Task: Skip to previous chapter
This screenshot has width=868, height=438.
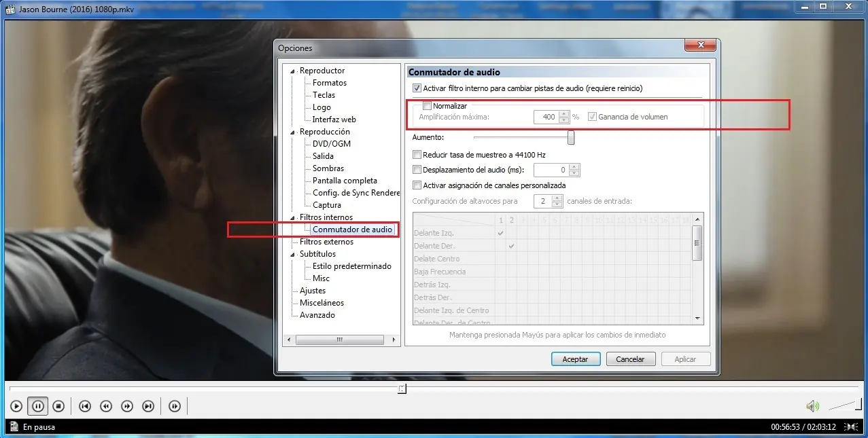Action: [x=85, y=406]
